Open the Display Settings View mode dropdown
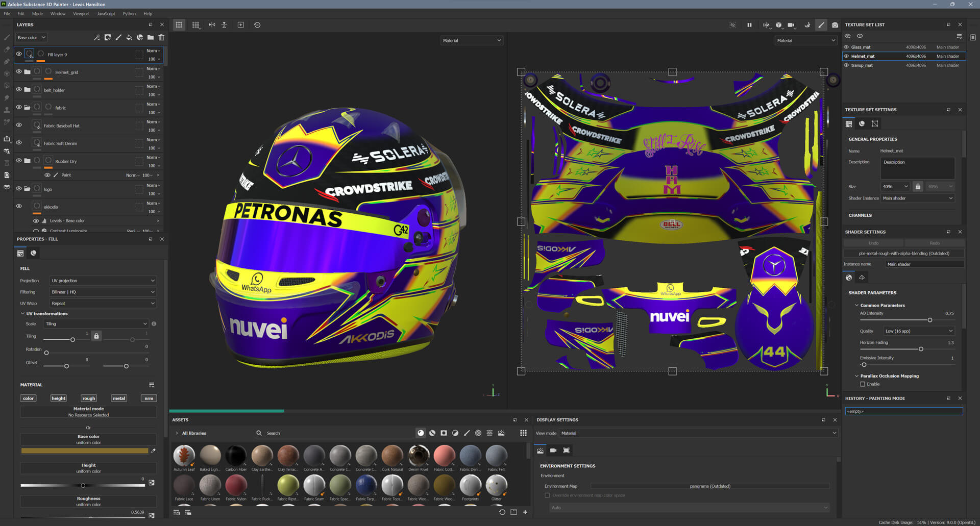 699,433
